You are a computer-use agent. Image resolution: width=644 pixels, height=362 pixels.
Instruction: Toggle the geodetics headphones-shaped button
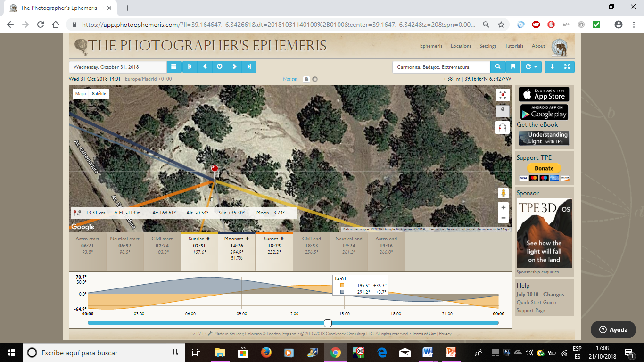click(x=503, y=127)
